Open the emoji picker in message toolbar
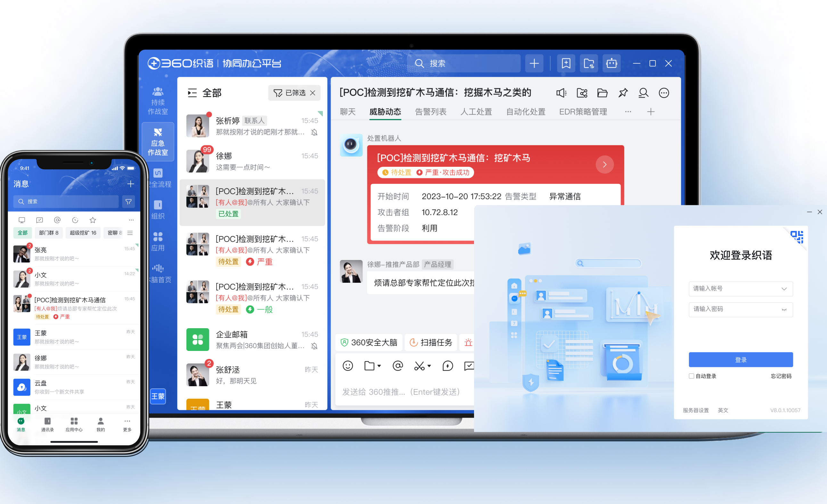 click(348, 365)
